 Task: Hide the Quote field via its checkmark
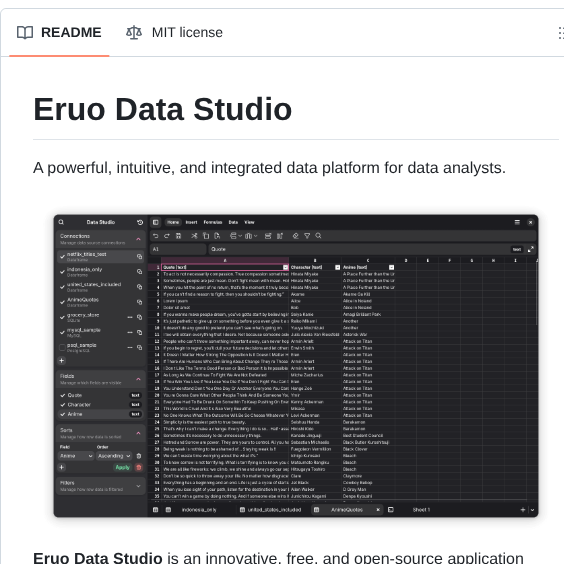click(63, 395)
